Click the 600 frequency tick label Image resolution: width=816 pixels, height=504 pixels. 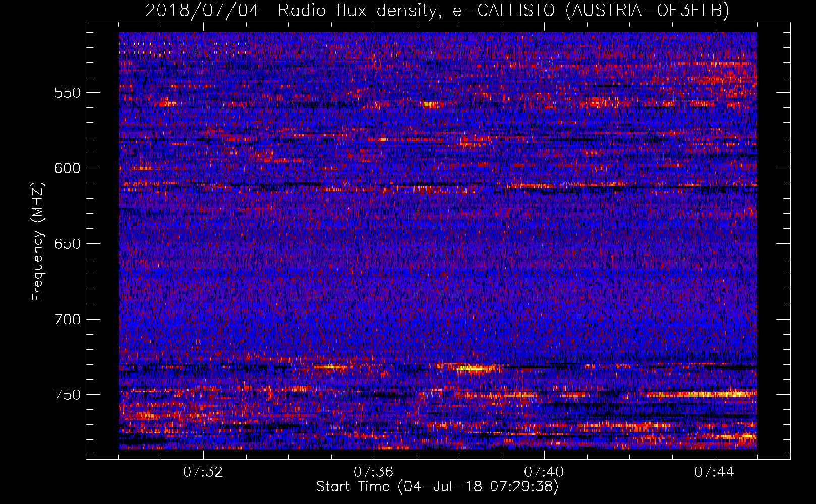tap(68, 168)
